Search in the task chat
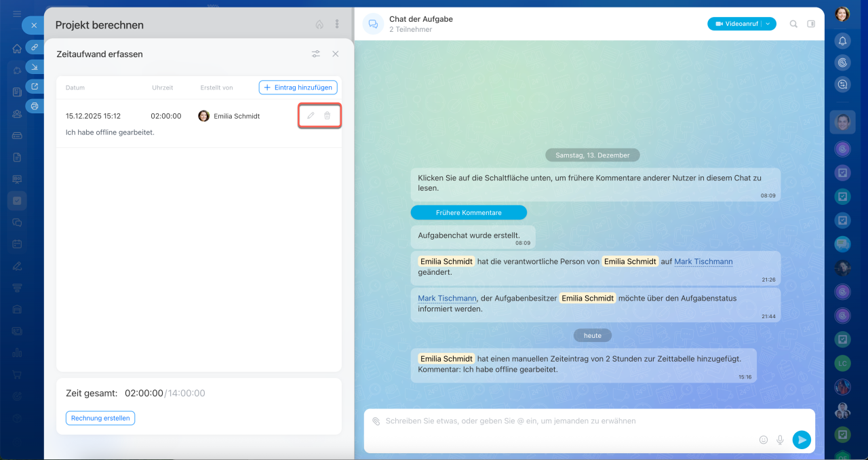This screenshot has width=868, height=460. pos(793,24)
